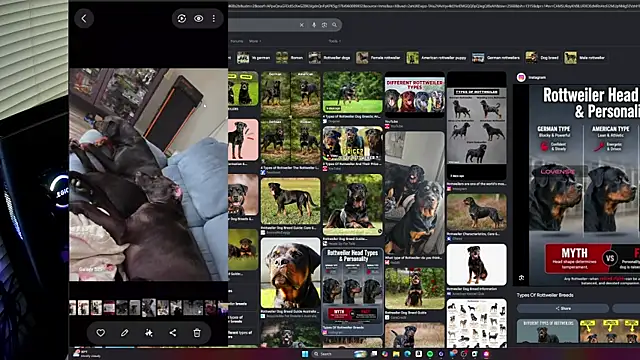Toggle the eye icon in viewer header
Screen dimensions: 640x360
198,18
